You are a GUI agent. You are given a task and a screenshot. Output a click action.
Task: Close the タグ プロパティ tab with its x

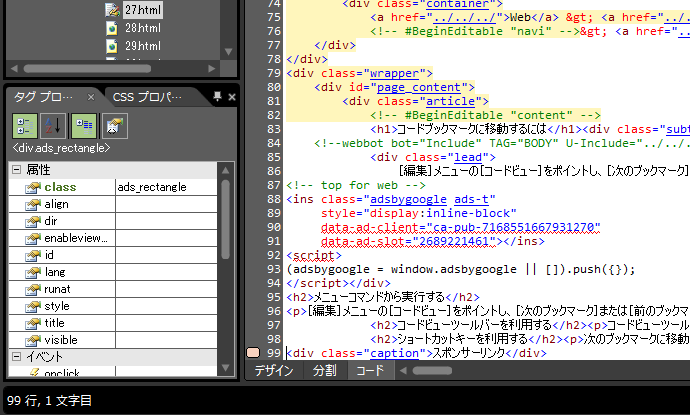tap(91, 97)
